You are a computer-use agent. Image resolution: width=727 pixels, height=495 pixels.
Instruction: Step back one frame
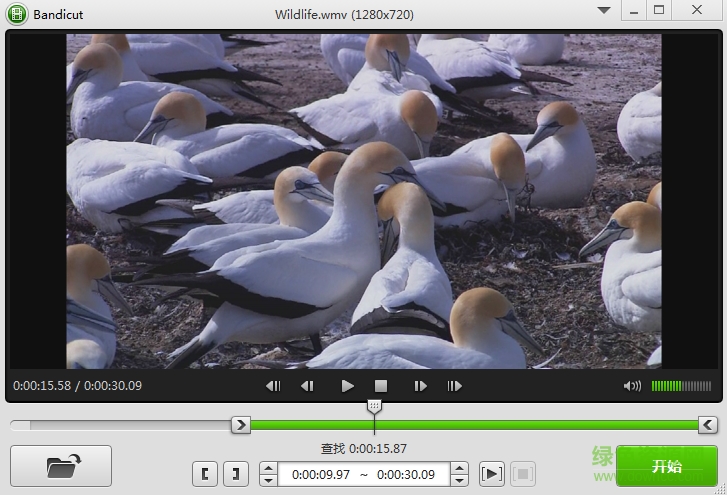(308, 386)
